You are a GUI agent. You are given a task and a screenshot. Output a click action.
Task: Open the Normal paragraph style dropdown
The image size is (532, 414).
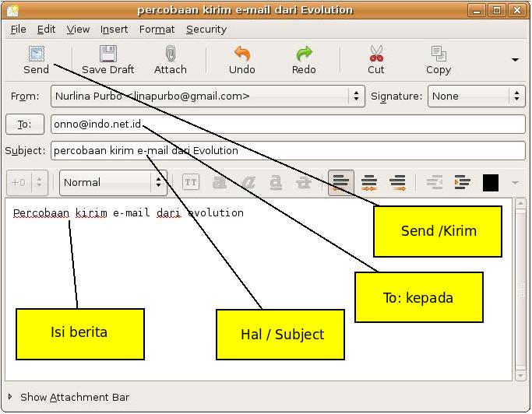[114, 183]
